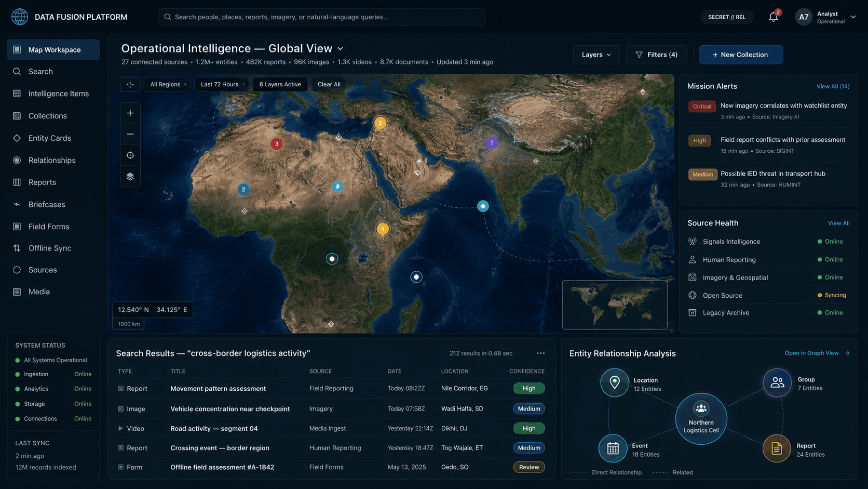Image resolution: width=868 pixels, height=489 pixels.
Task: Open the Analyst account menu chevron
Action: pos(853,17)
